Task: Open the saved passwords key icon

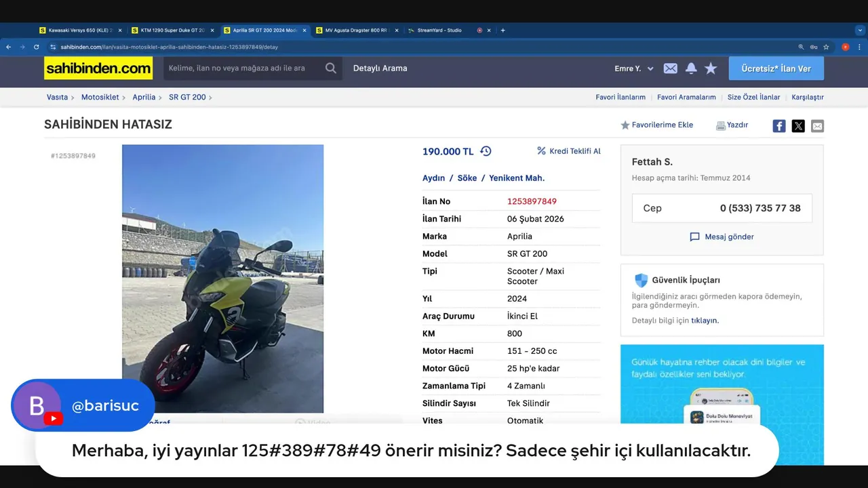Action: [x=814, y=47]
